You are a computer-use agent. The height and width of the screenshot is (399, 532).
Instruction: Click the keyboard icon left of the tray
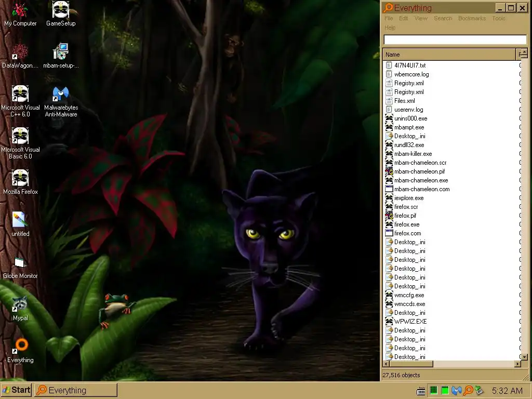(421, 391)
